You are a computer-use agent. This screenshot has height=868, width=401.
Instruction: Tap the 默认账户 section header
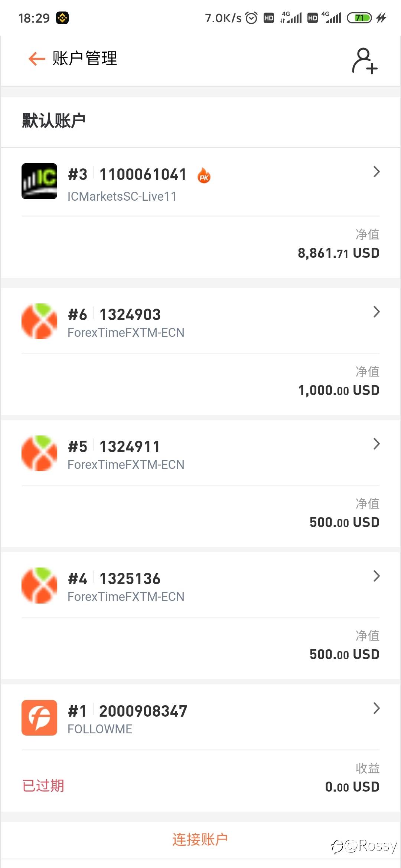coord(54,121)
